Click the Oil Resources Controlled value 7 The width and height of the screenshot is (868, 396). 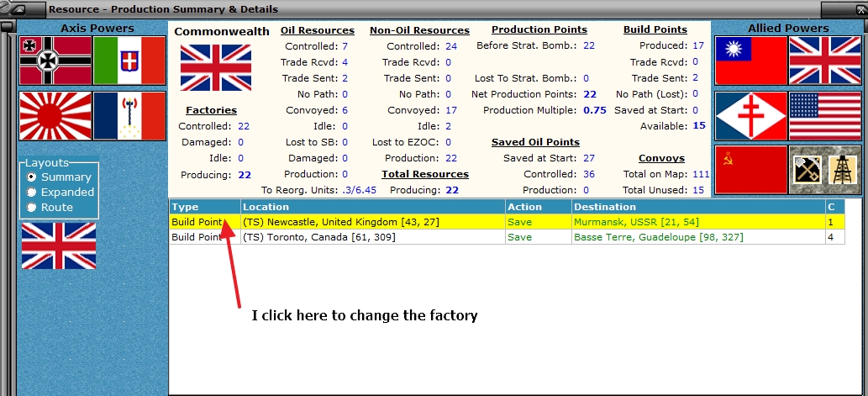tap(345, 46)
